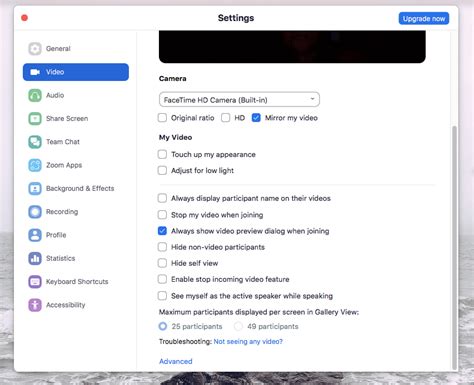Click the Accessibility figure icon
474x385 pixels.
(35, 305)
